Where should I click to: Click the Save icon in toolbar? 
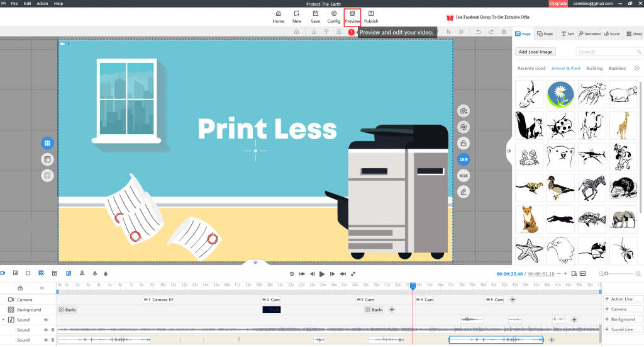point(315,16)
